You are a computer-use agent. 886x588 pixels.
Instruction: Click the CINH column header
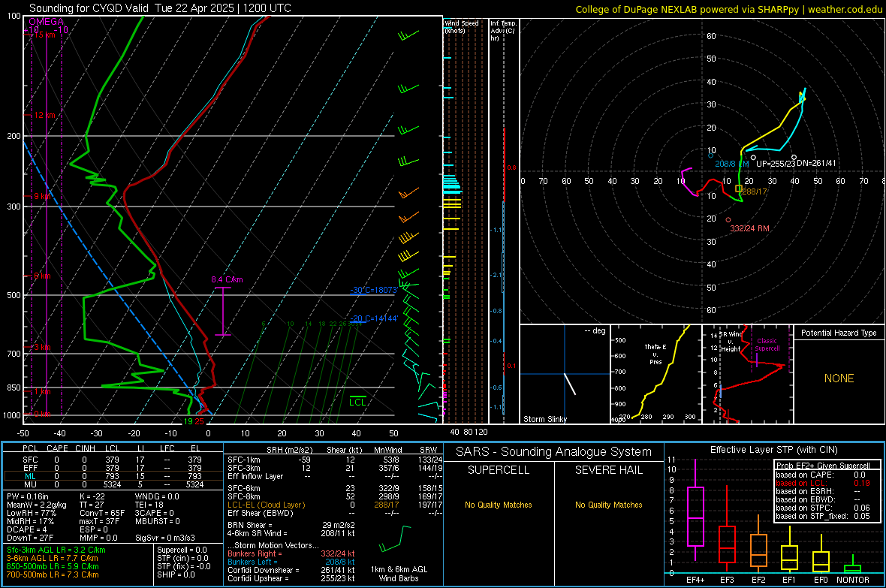tap(85, 448)
